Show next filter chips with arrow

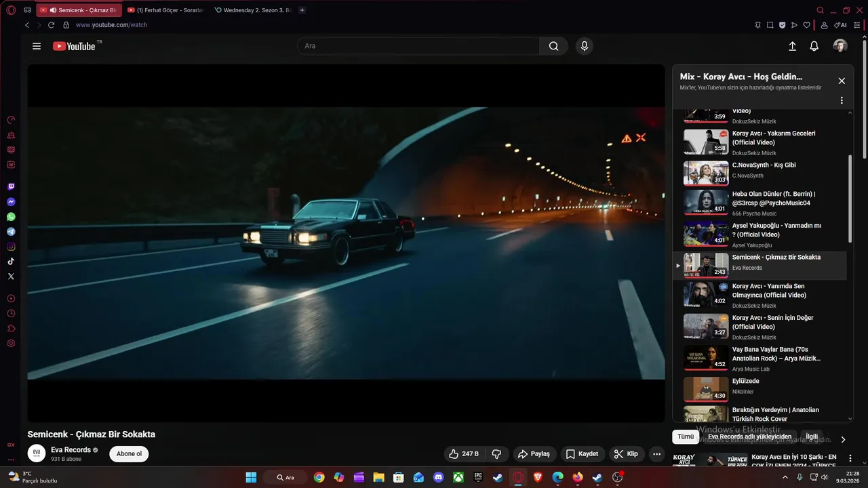click(843, 439)
